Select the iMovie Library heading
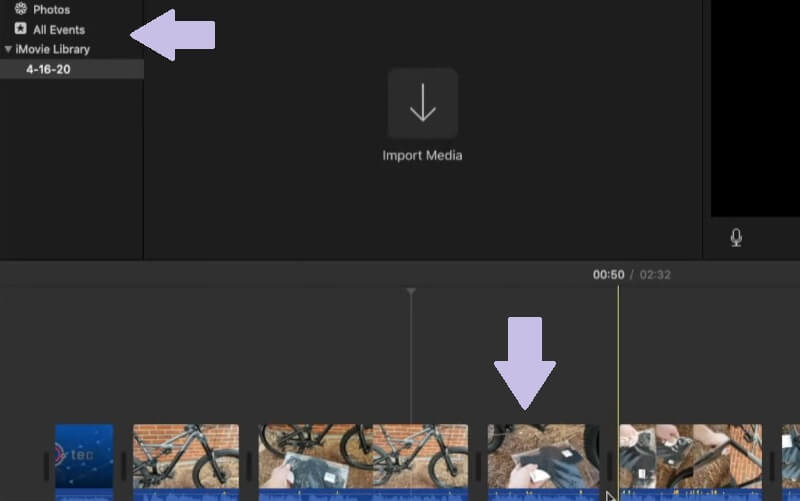Viewport: 800px width, 501px height. [53, 49]
